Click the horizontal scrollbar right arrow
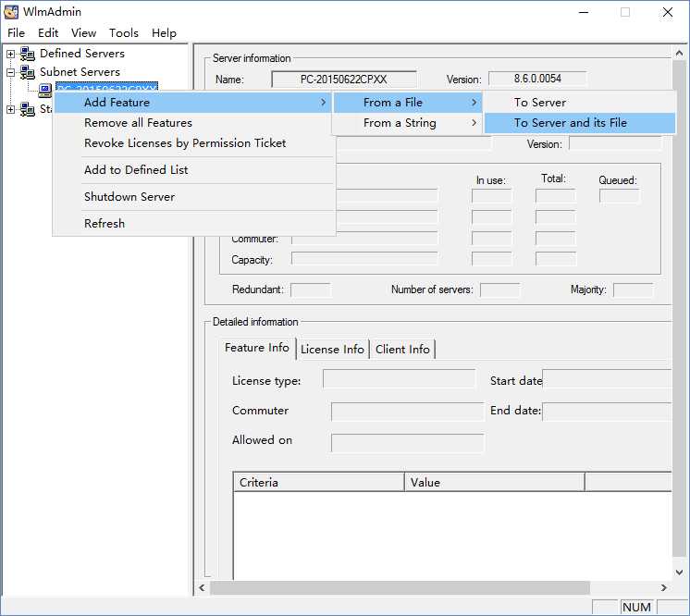This screenshot has width=690, height=616. (664, 588)
